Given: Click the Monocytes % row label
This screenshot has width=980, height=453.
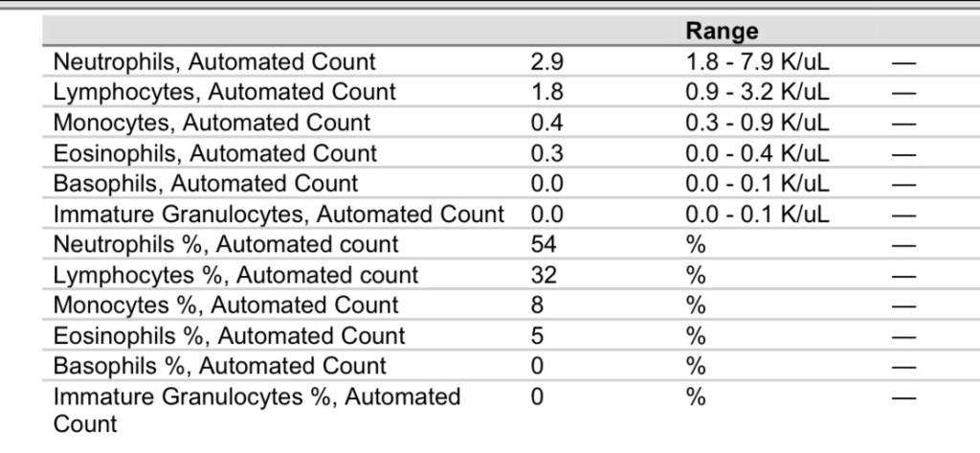Looking at the screenshot, I should (226, 306).
